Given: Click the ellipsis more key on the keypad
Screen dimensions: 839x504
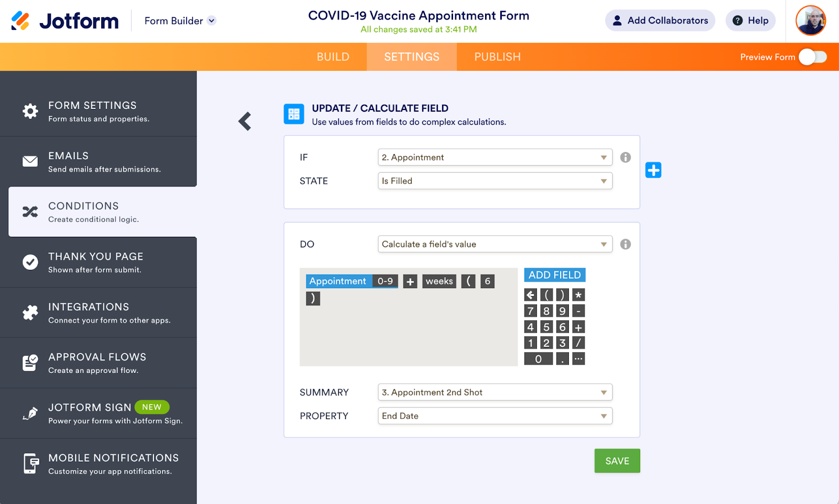Looking at the screenshot, I should click(578, 359).
